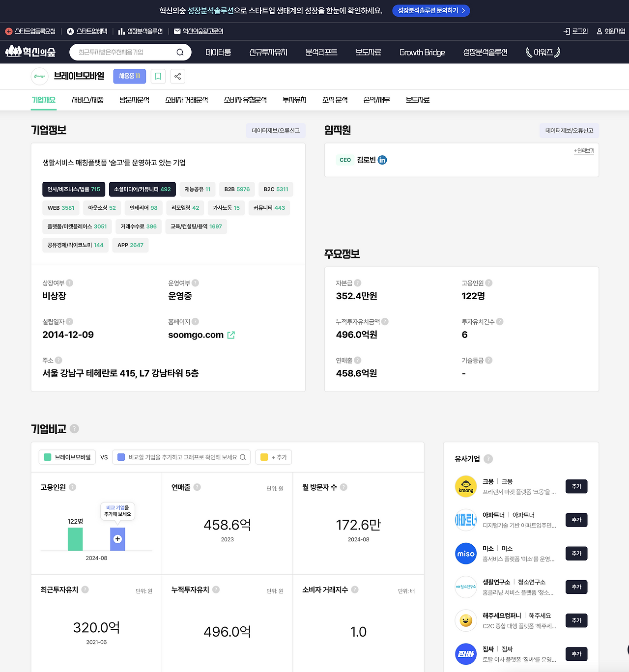The image size is (629, 672).
Task: Switch to the 방문자분석 tab
Action: pyautogui.click(x=134, y=100)
